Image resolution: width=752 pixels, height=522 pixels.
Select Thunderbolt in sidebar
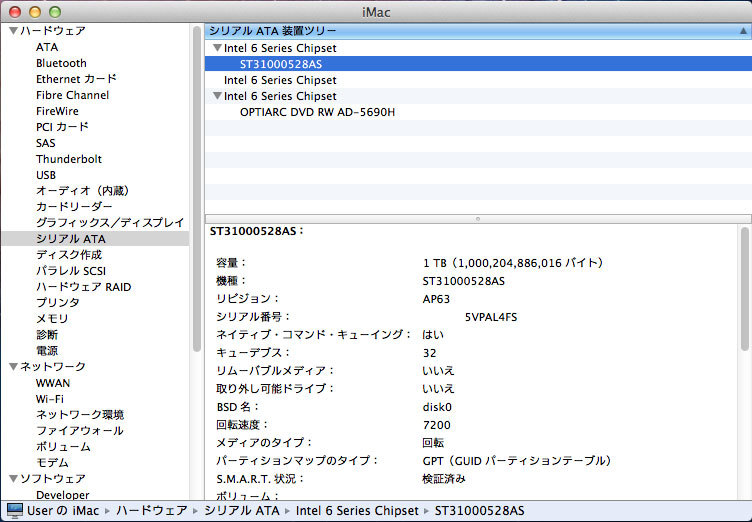[69, 159]
